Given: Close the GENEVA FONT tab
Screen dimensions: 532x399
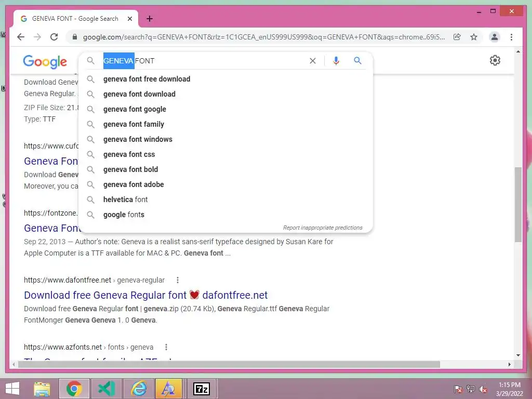Looking at the screenshot, I should pyautogui.click(x=129, y=19).
